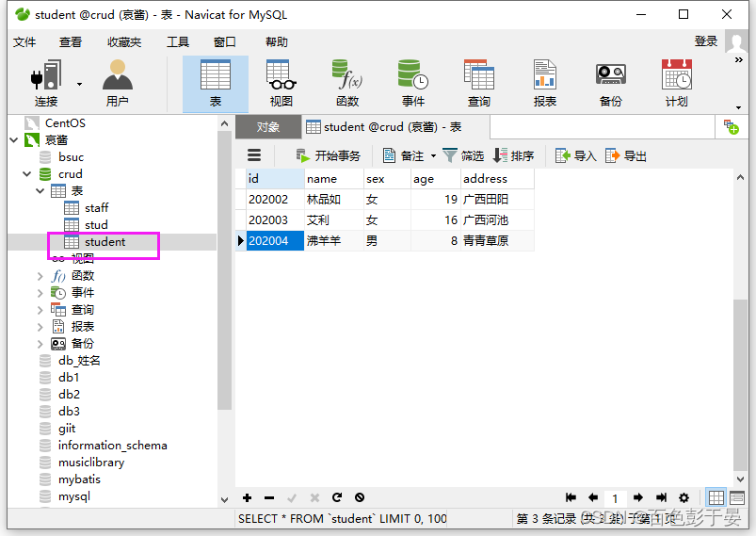756x536 pixels.
Task: Add a new record with plus icon
Action: coord(248,497)
